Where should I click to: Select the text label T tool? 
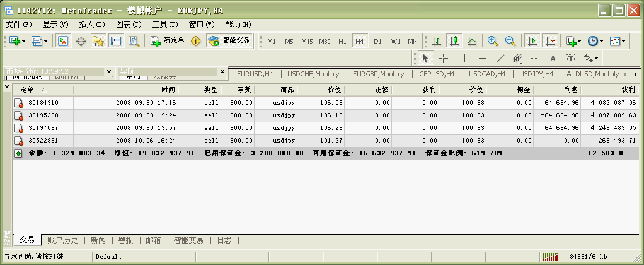(570, 58)
